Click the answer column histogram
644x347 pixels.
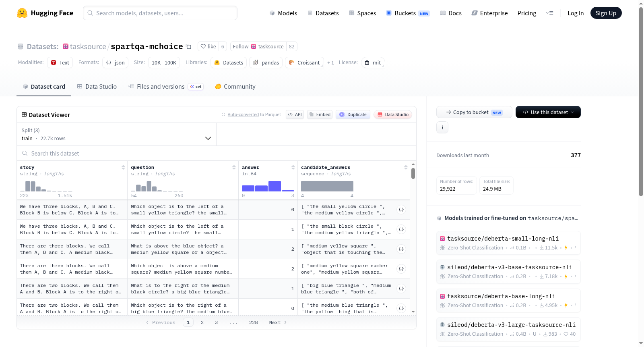coord(268,186)
